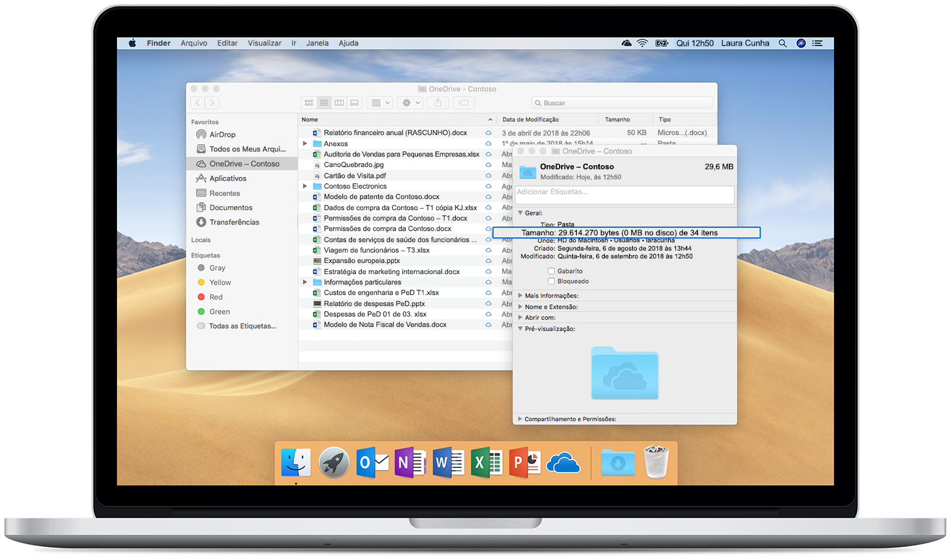Open the Wi-Fi status menu

pos(643,43)
